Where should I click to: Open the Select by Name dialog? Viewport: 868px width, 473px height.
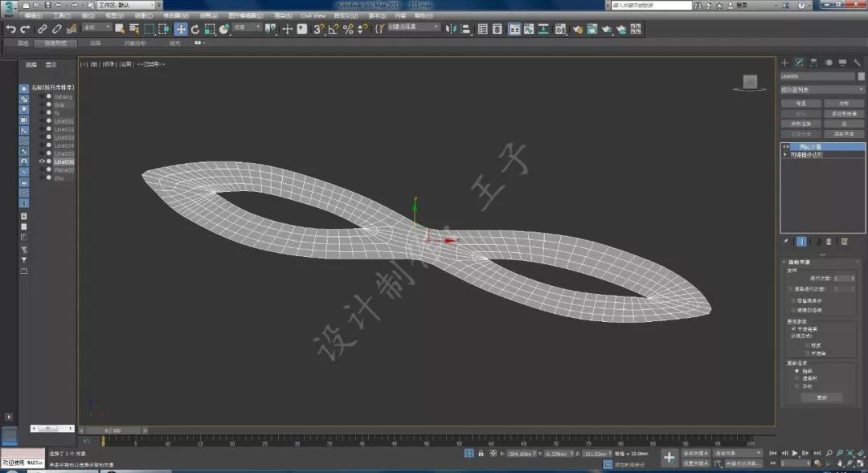click(134, 29)
